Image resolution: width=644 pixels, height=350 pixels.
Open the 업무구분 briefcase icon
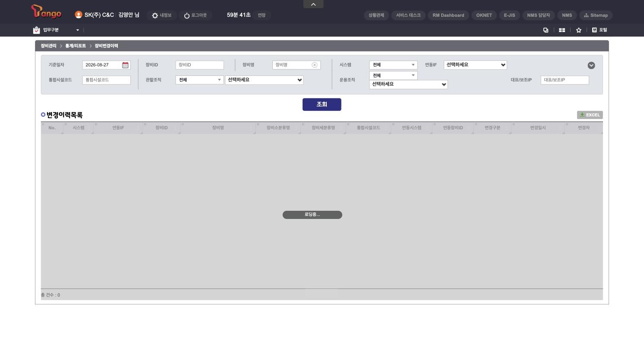point(36,30)
